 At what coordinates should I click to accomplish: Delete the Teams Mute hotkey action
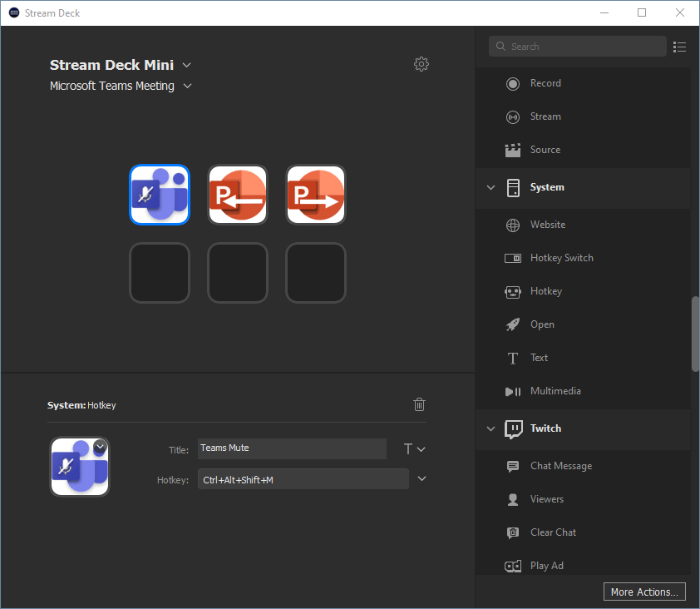(419, 404)
